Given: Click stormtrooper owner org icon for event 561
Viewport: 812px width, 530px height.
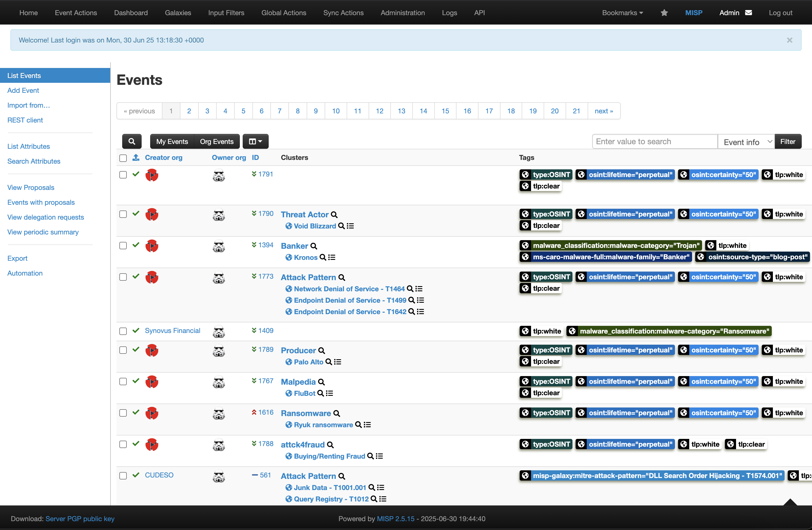Looking at the screenshot, I should pos(219,476).
